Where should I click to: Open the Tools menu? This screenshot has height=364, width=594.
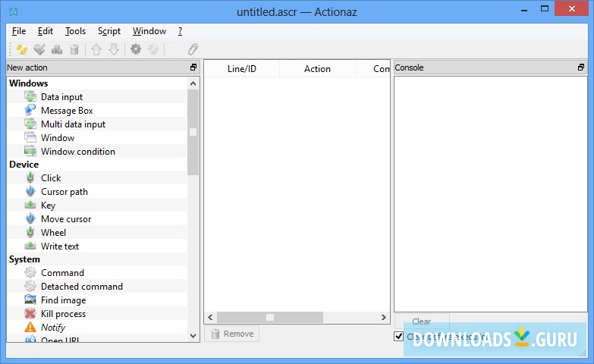tap(75, 31)
